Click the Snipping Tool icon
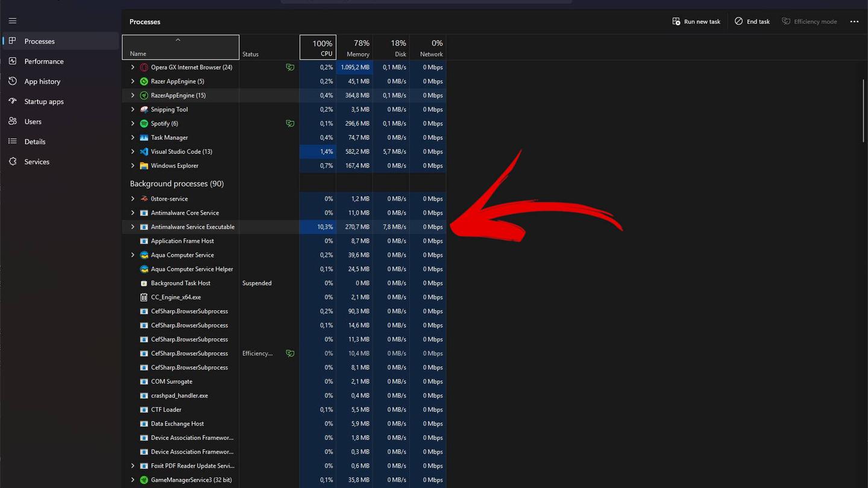Screen dimensions: 868x488 click(144, 110)
